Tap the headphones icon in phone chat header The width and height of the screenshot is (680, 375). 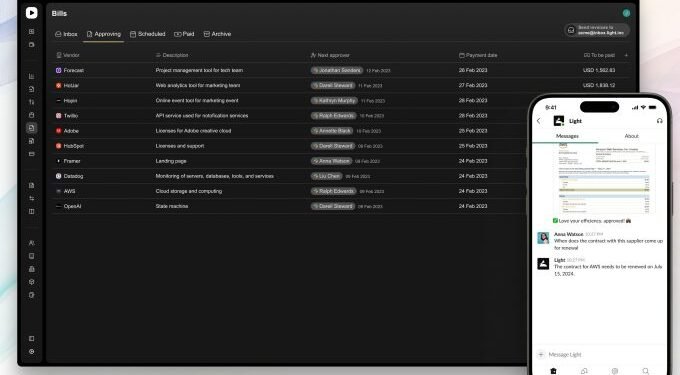coord(659,121)
